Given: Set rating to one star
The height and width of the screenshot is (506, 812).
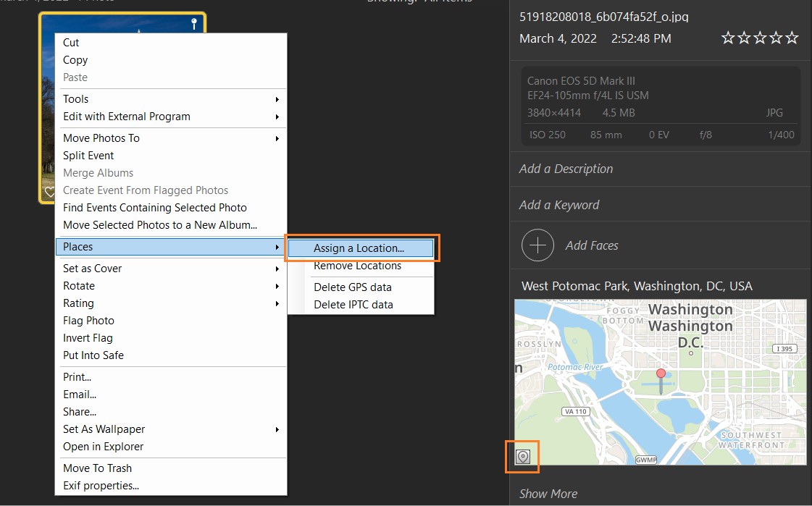Looking at the screenshot, I should [728, 38].
